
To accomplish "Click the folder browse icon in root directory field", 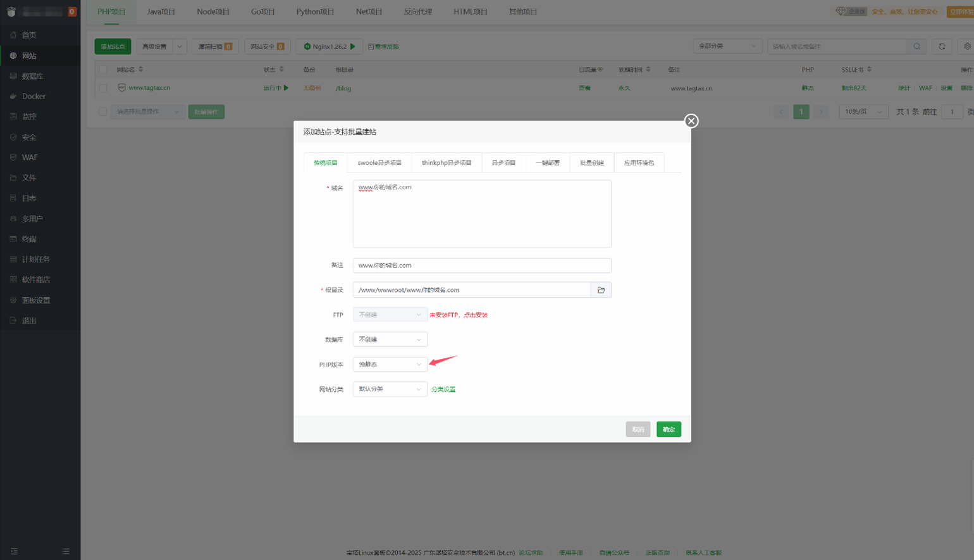I will [x=601, y=290].
